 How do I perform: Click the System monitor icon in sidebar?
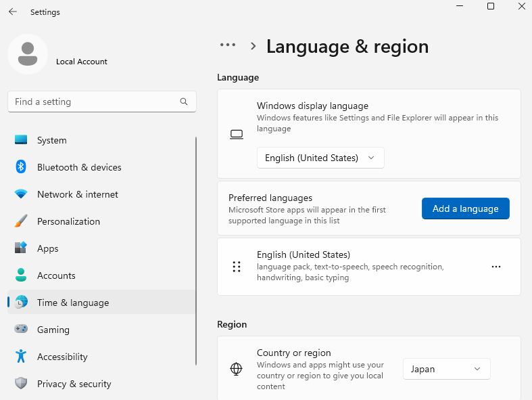click(x=21, y=140)
